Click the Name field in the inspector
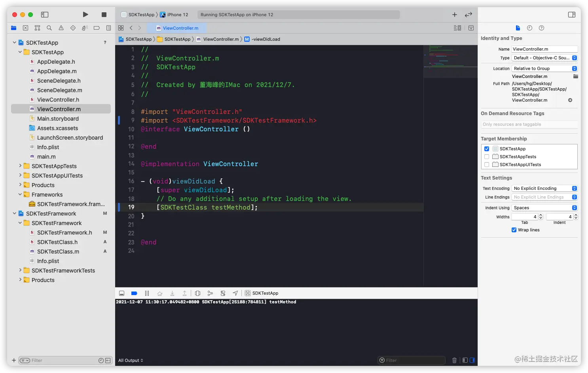 pos(544,49)
